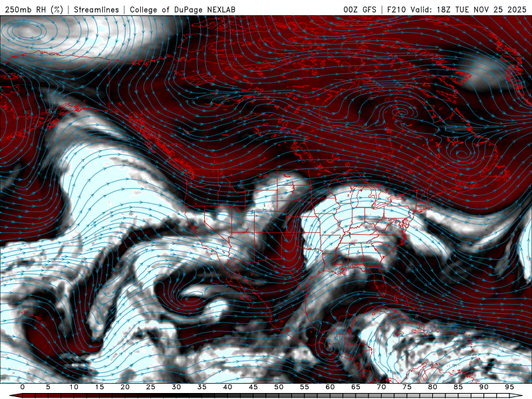532x399 pixels.
Task: Click the "30" color scale label
Action: [x=176, y=387]
